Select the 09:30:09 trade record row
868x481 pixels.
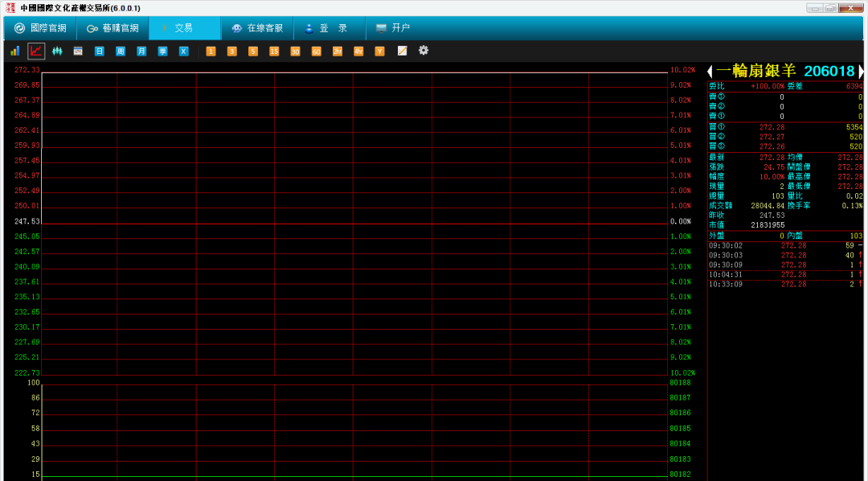point(785,265)
